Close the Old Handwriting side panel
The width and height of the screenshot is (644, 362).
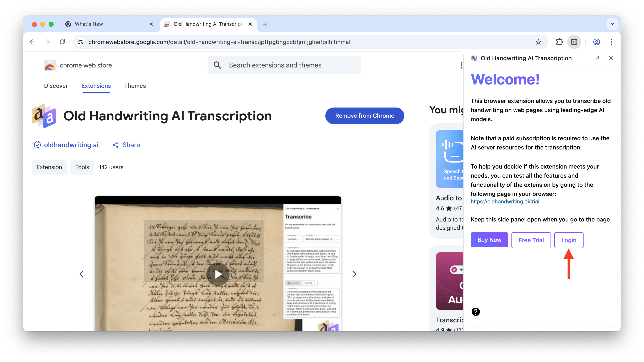(611, 58)
